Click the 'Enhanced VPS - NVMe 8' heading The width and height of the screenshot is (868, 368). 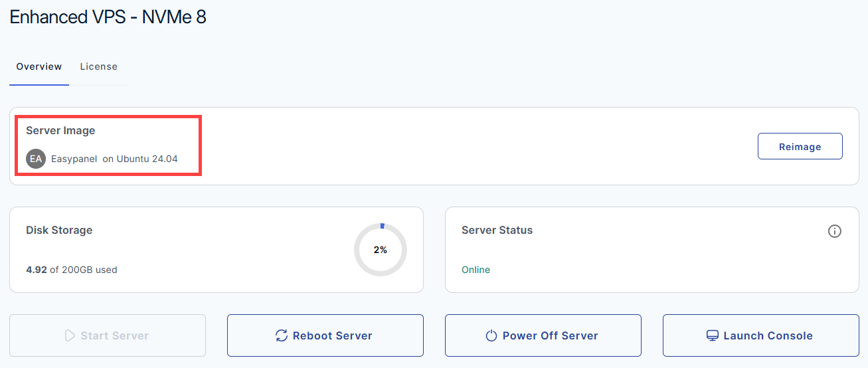point(108,17)
